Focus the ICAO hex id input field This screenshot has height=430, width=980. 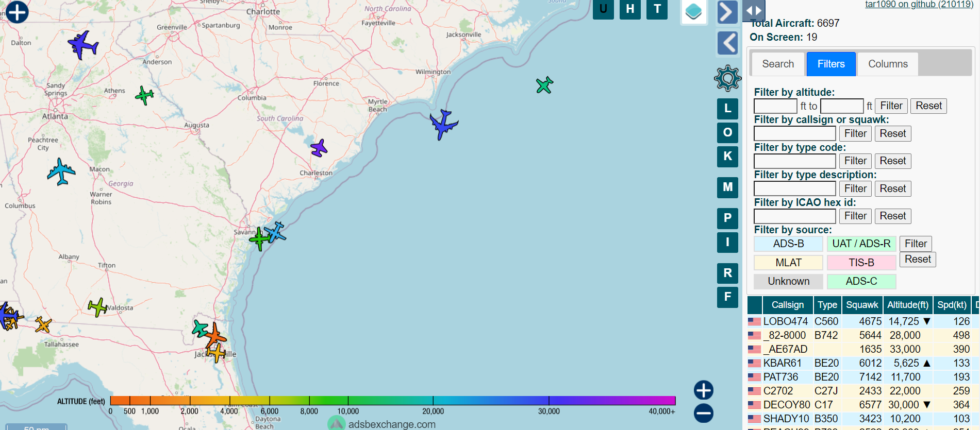coord(795,216)
